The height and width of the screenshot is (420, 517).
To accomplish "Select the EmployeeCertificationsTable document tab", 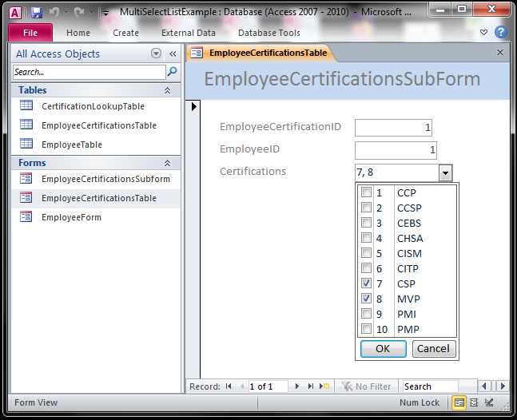I will pos(261,53).
